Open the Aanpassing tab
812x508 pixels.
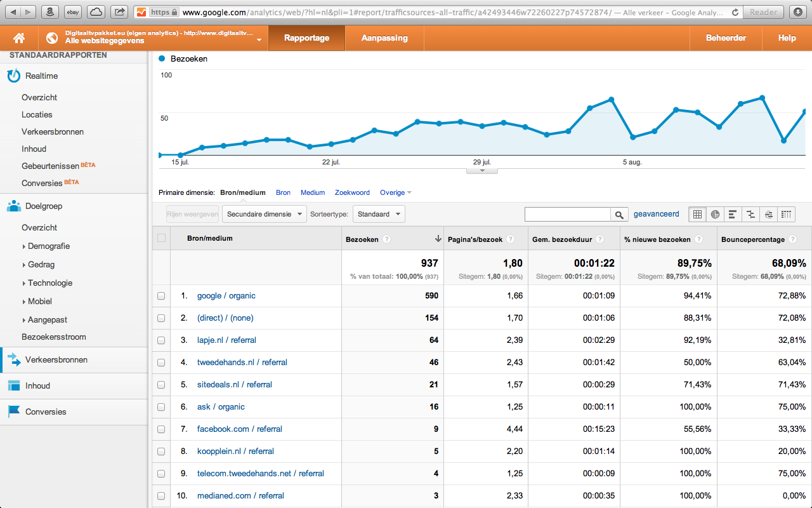point(384,38)
